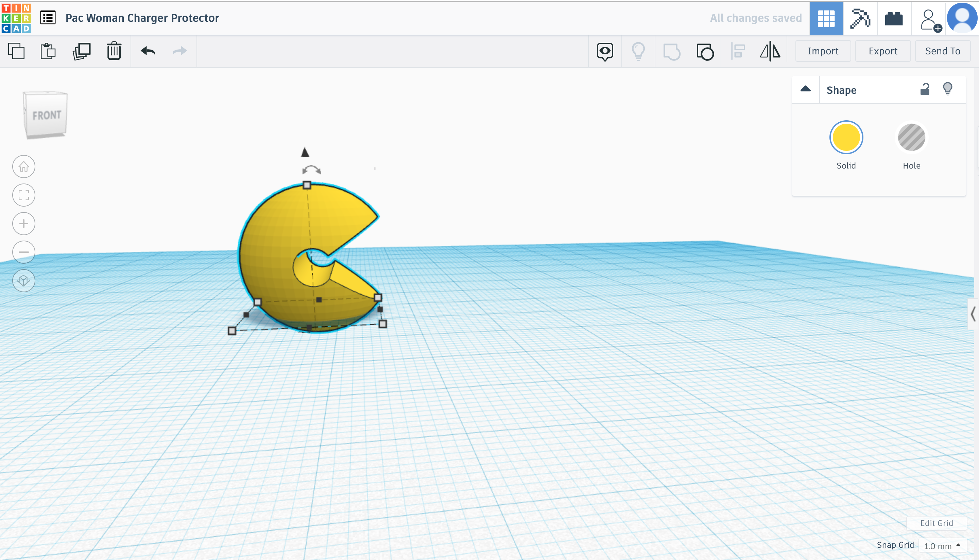The height and width of the screenshot is (560, 979).
Task: Click the Undo arrow
Action: [x=148, y=51]
